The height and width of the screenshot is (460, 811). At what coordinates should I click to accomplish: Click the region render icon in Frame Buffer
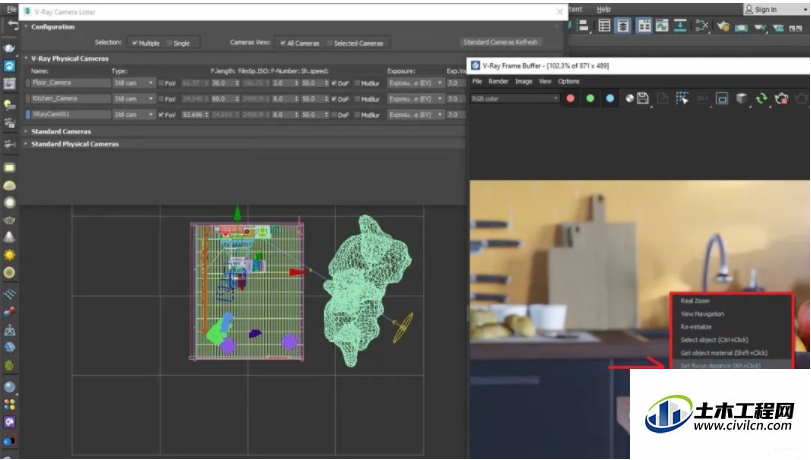tap(722, 98)
